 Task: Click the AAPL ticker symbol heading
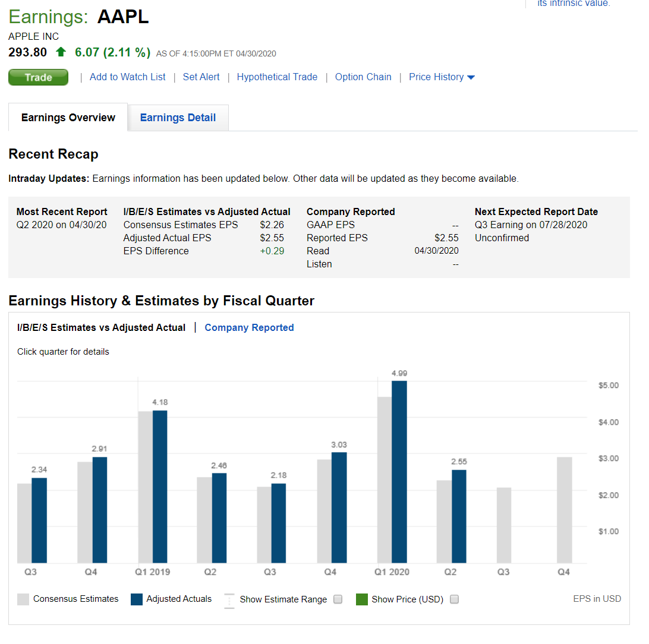[123, 17]
